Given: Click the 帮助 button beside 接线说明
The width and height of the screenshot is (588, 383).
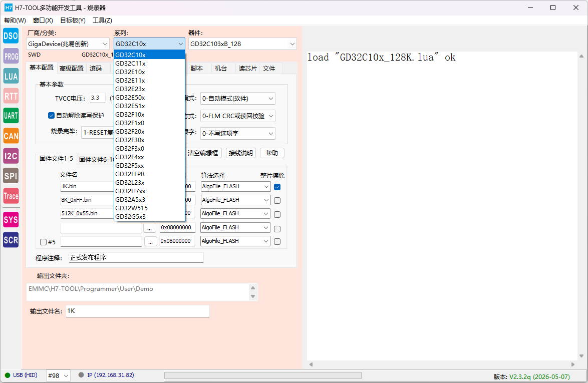Looking at the screenshot, I should 272,153.
